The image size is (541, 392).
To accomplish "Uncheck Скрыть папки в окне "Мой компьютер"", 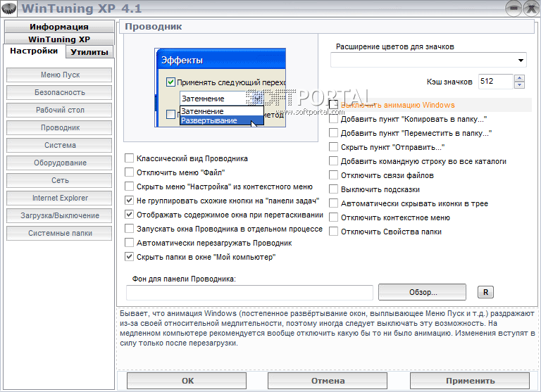I will tap(129, 257).
